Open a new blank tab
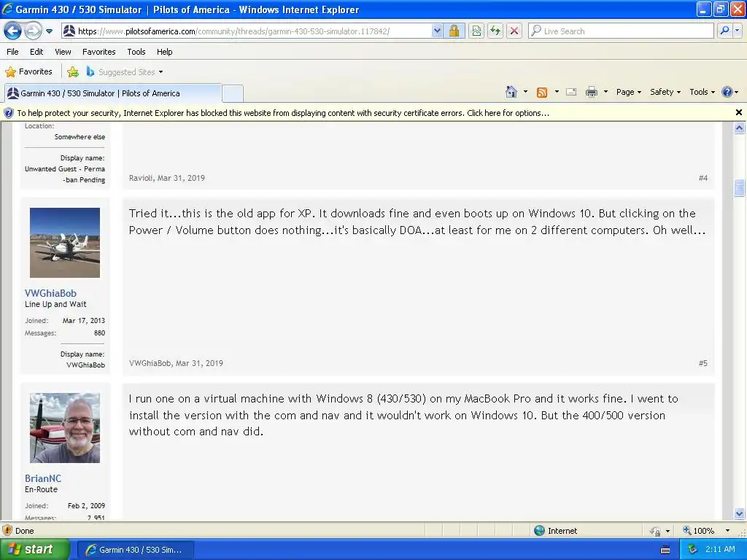The width and height of the screenshot is (747, 560). coord(233,93)
